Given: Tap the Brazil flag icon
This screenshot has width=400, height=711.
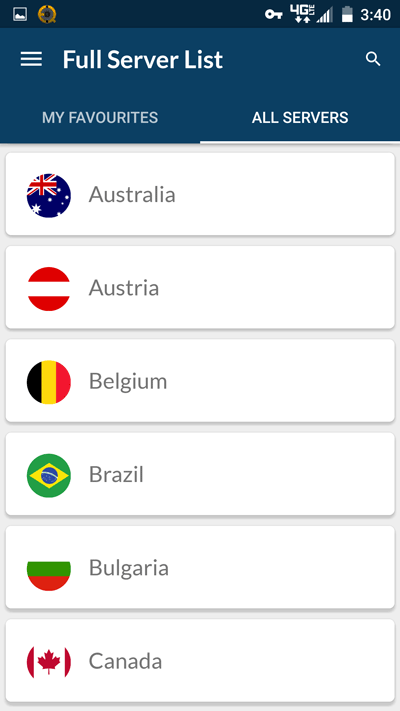Looking at the screenshot, I should pyautogui.click(x=49, y=475).
